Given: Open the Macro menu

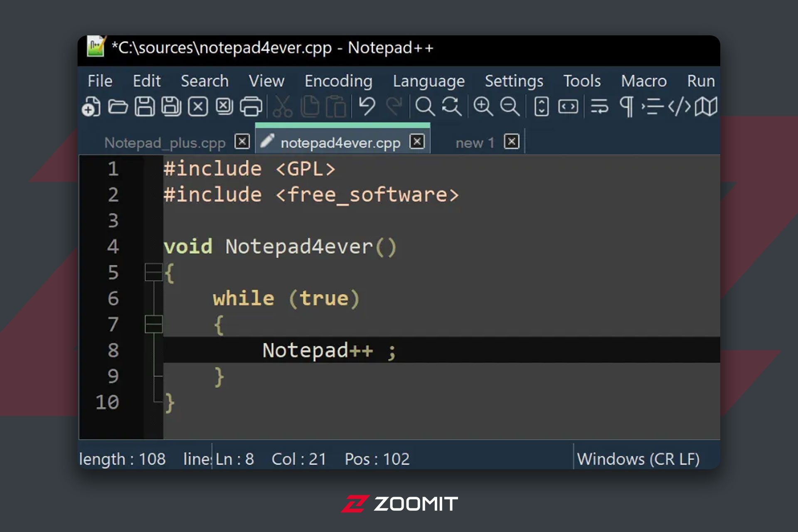Looking at the screenshot, I should point(644,81).
